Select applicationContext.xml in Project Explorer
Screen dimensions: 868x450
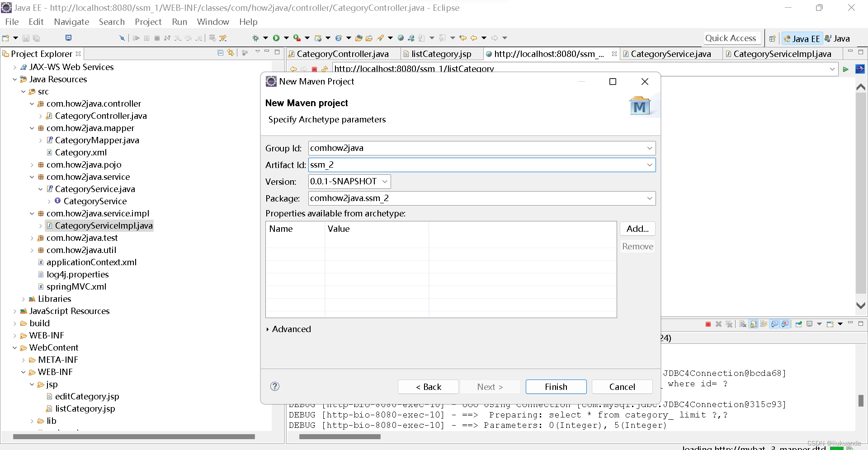(x=91, y=262)
